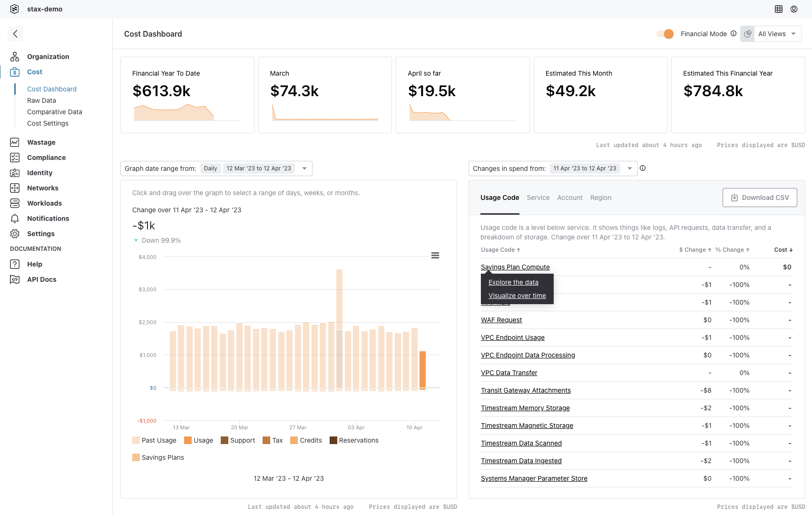Expand the graph date range dropdown

tap(304, 168)
